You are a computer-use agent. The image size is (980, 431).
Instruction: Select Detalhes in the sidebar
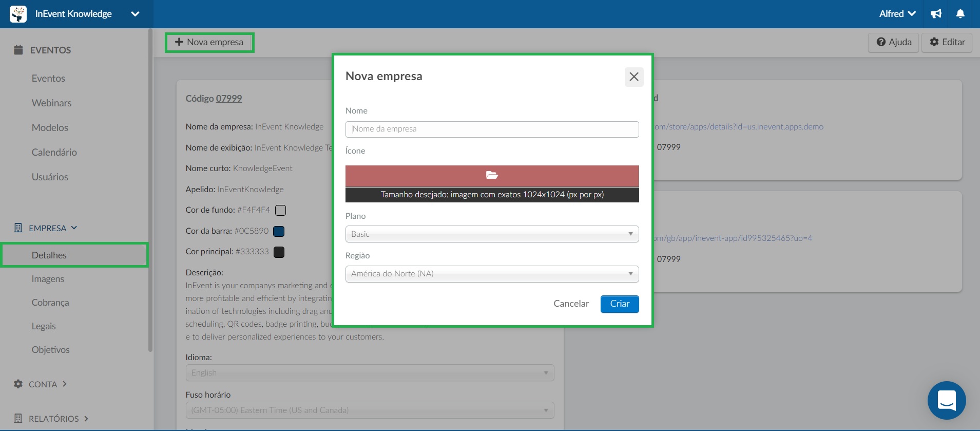(x=74, y=255)
